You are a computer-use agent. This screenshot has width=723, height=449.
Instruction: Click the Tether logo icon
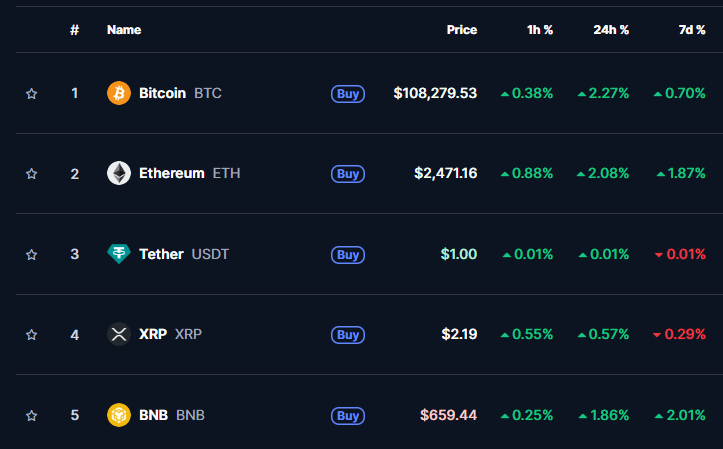[119, 254]
